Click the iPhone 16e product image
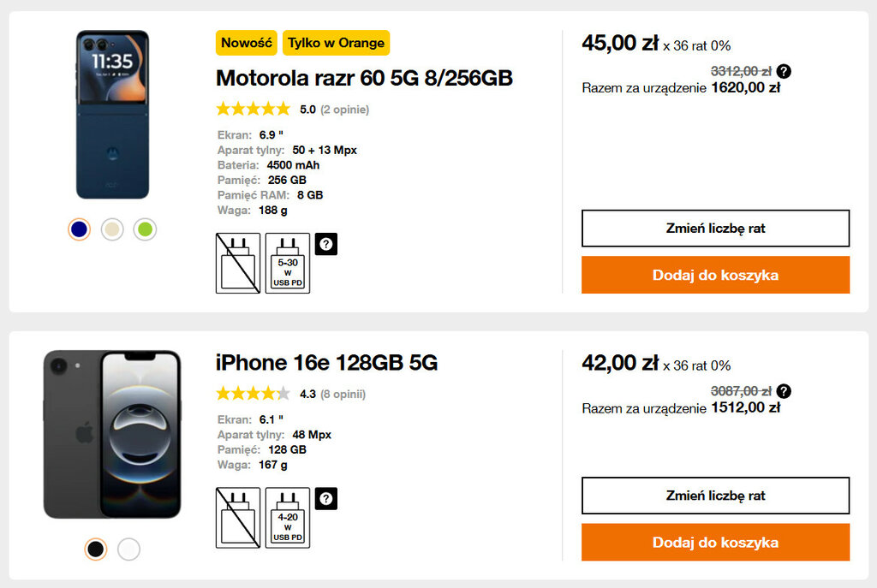The height and width of the screenshot is (588, 877). coord(112,434)
